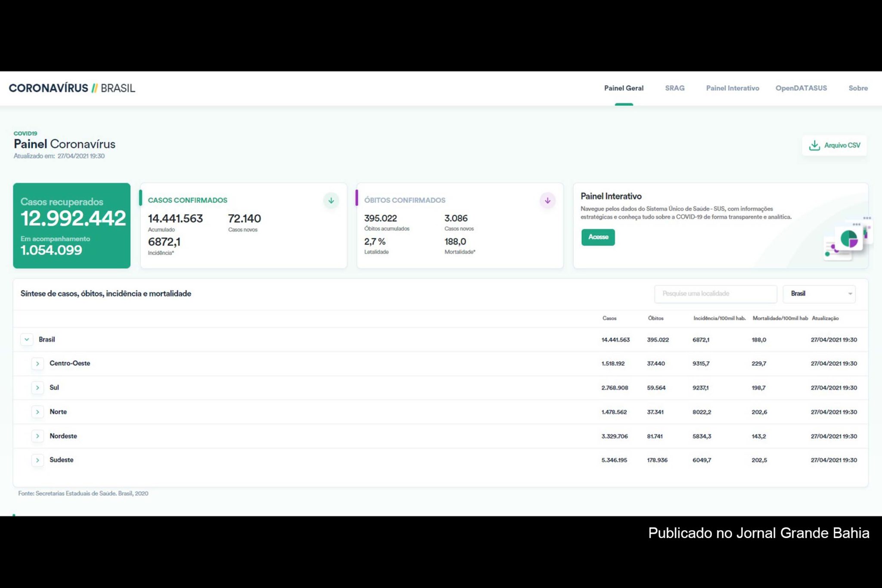The image size is (882, 588).
Task: Open the Brasil location dropdown
Action: point(819,294)
